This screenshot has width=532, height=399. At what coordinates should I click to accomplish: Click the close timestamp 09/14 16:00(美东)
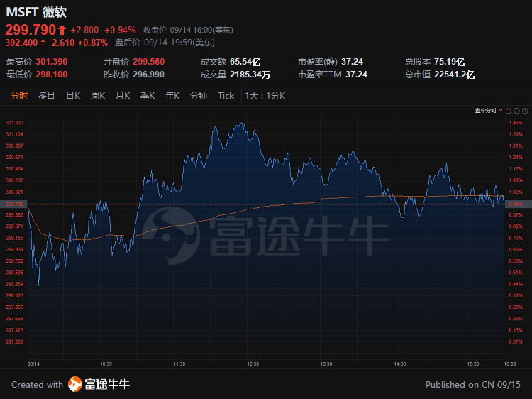[x=201, y=31]
